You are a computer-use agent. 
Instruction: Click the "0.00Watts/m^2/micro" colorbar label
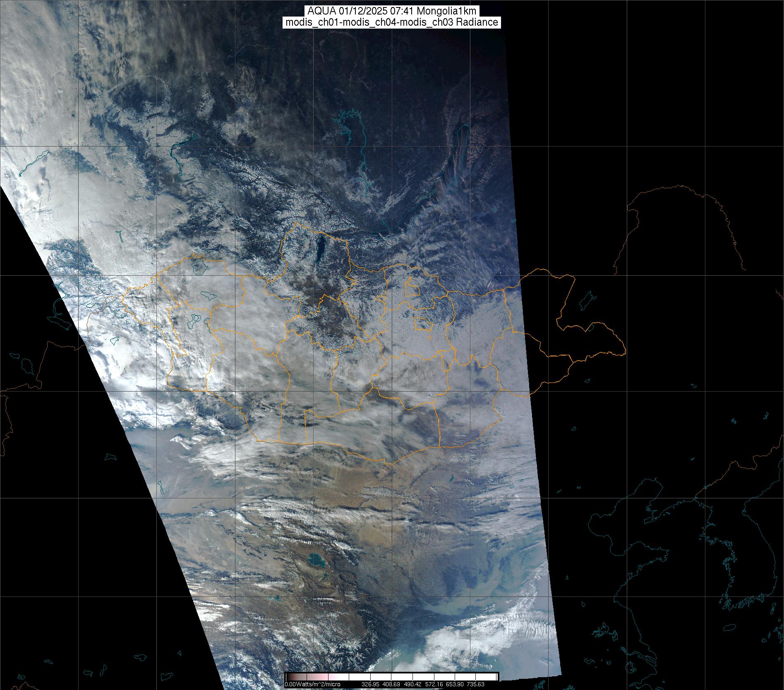point(312,684)
